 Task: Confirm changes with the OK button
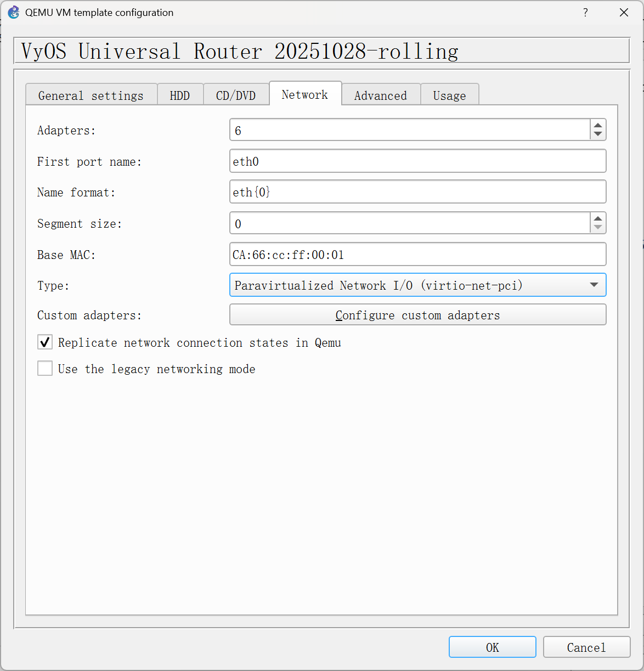tap(492, 647)
